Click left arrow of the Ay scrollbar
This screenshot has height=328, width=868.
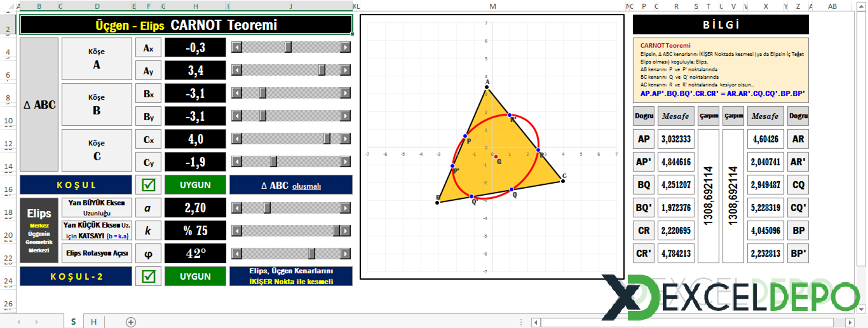236,70
